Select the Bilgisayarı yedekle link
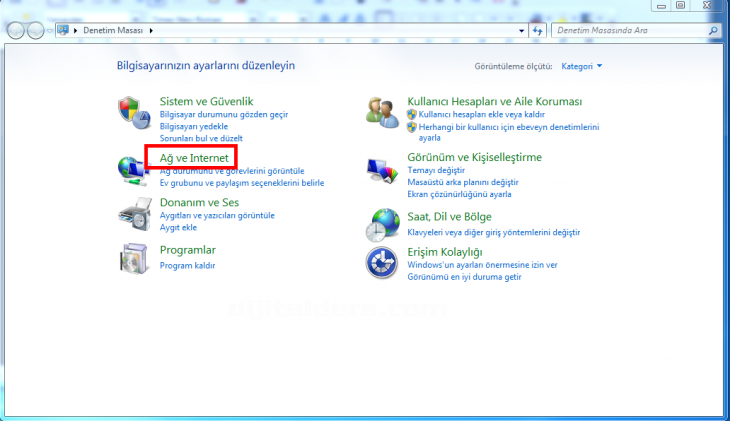 tap(194, 127)
